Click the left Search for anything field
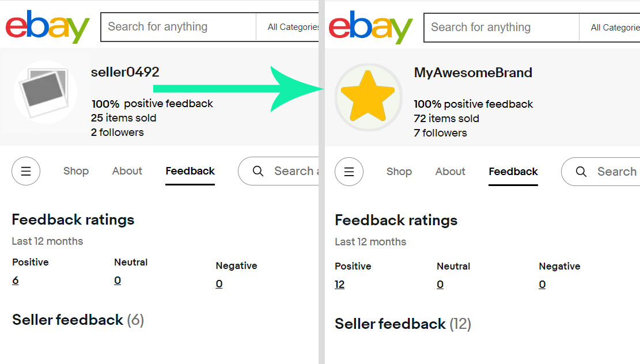Viewport: 640px width, 364px height. click(x=173, y=27)
